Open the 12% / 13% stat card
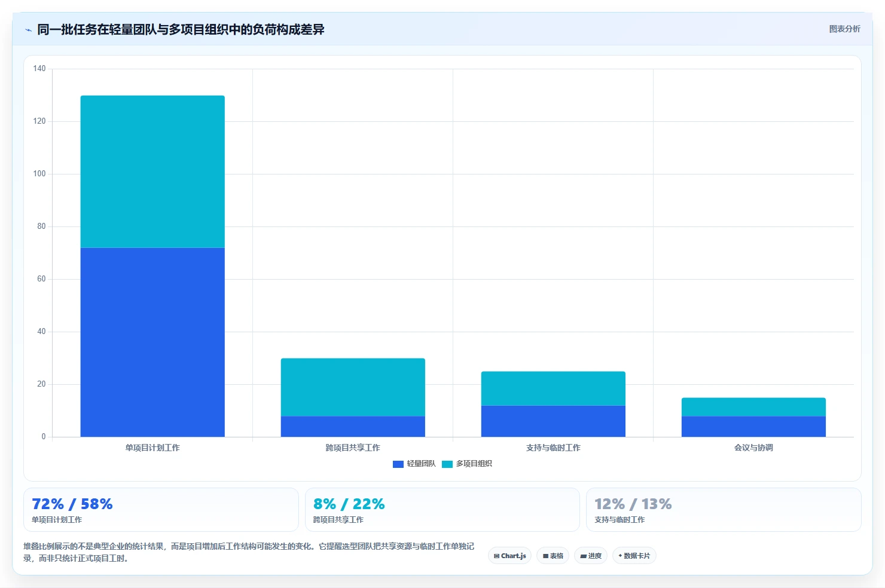Image resolution: width=885 pixels, height=588 pixels. [x=724, y=510]
